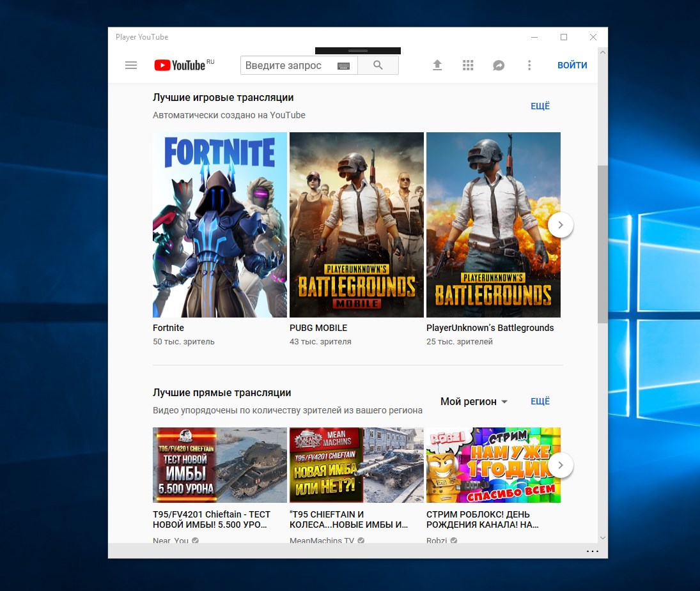Screen dimensions: 700x591
Task: Open the Мой регион dropdown
Action: click(474, 401)
